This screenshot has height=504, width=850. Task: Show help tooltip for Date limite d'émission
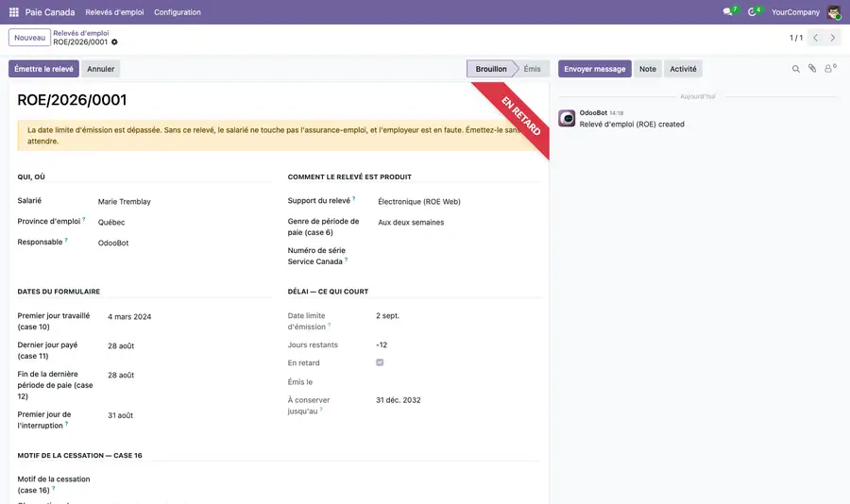pyautogui.click(x=329, y=326)
